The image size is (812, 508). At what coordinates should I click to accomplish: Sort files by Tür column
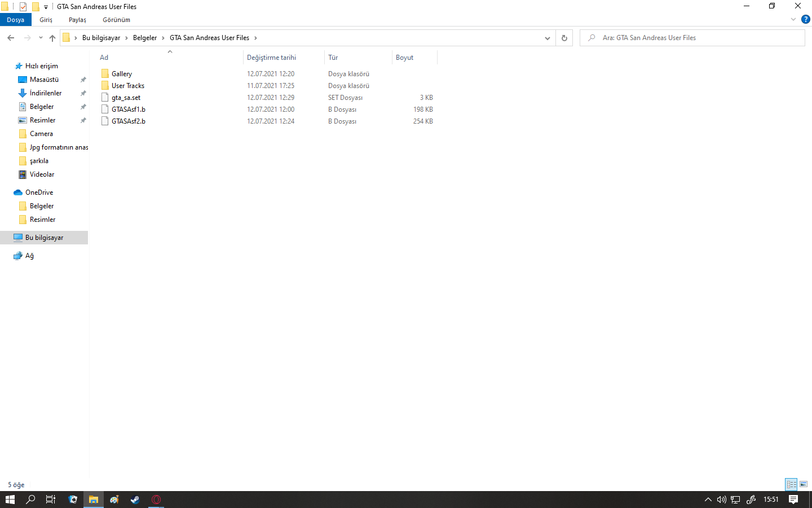(358, 58)
